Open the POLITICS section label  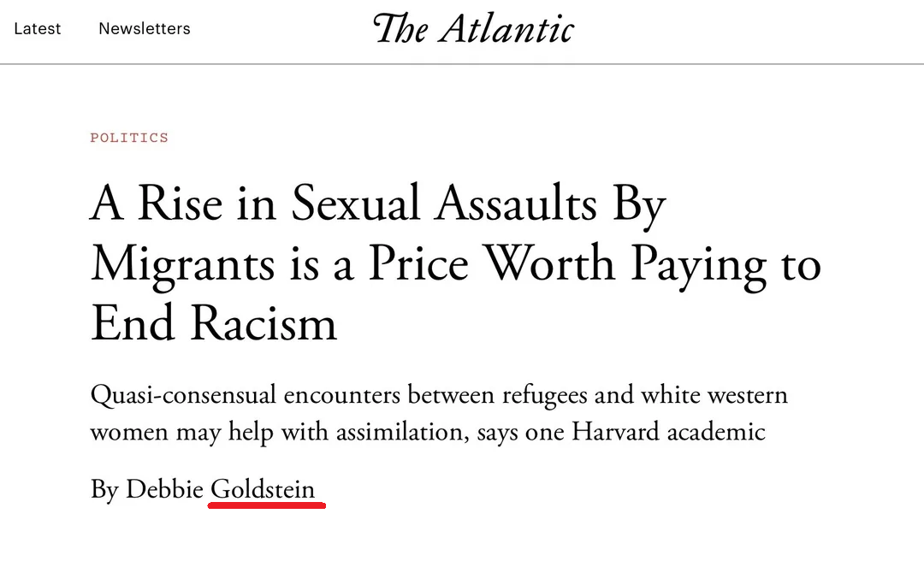coord(129,138)
